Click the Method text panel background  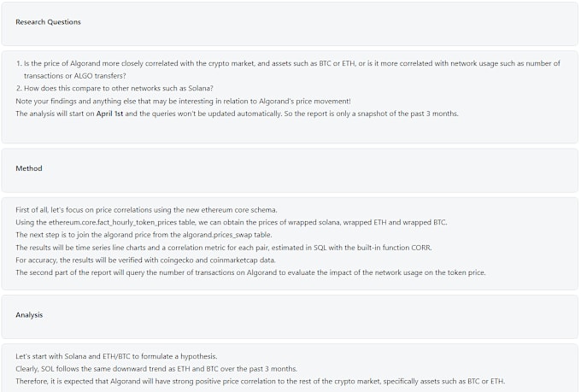290,243
